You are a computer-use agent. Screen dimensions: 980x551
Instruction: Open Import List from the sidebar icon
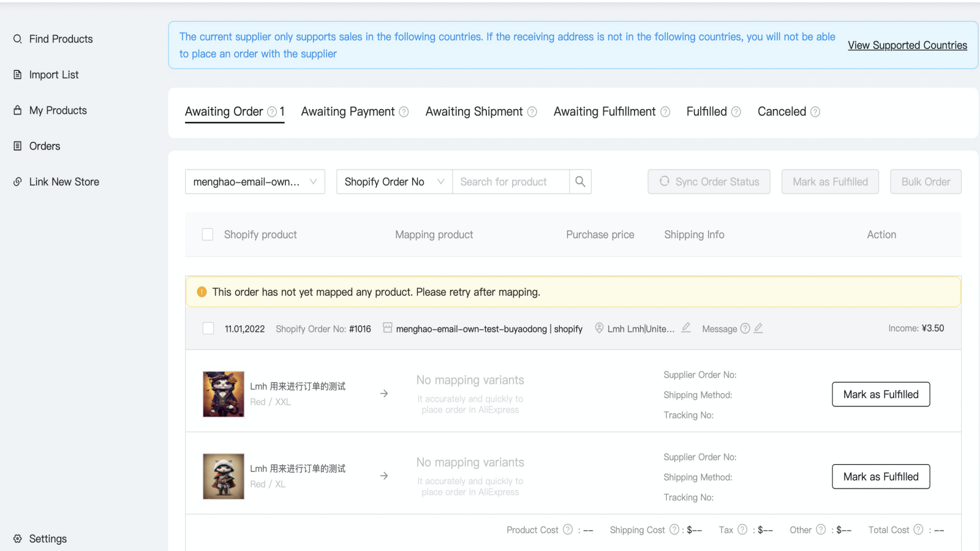coord(17,74)
